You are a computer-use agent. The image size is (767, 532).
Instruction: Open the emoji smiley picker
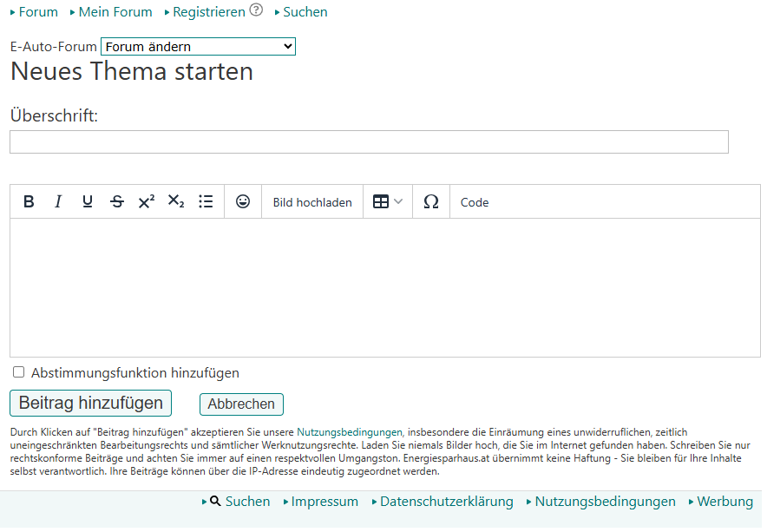pyautogui.click(x=243, y=201)
